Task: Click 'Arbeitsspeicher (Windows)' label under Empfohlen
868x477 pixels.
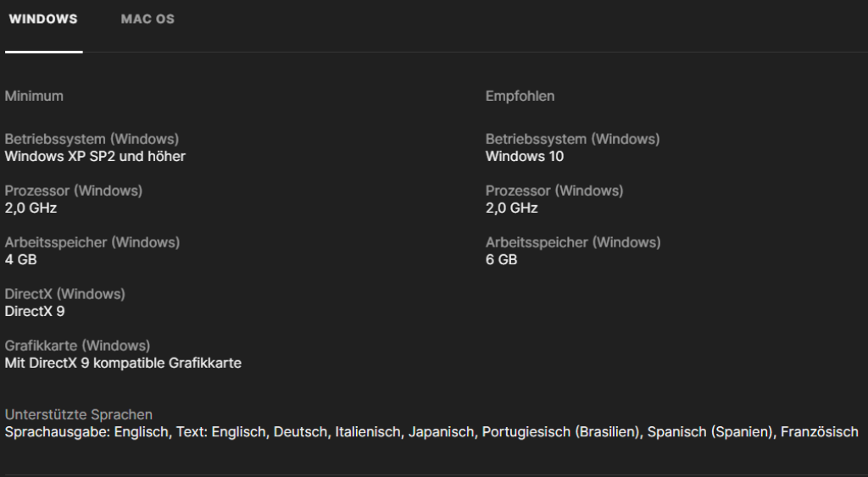Action: (x=572, y=242)
